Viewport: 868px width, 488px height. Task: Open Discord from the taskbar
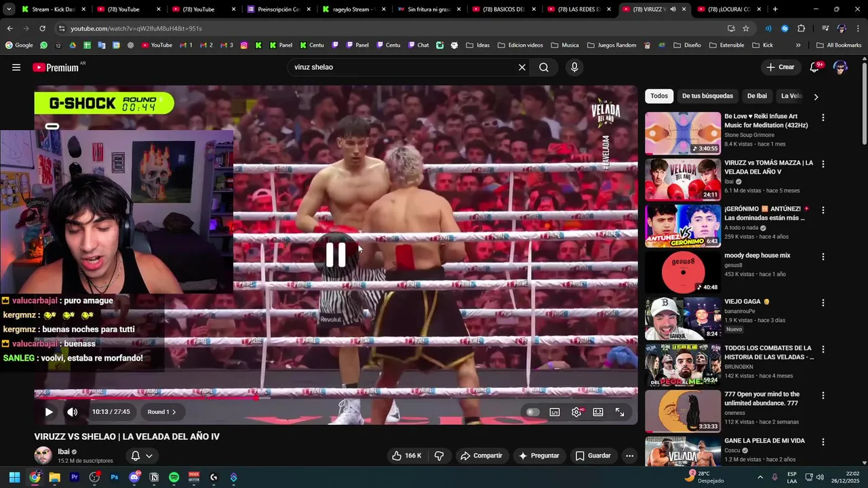[134, 477]
